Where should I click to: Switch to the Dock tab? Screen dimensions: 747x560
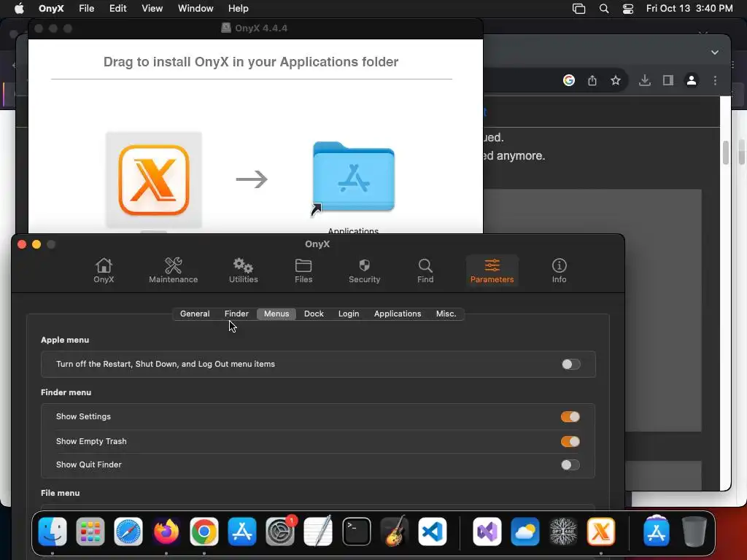pyautogui.click(x=314, y=314)
